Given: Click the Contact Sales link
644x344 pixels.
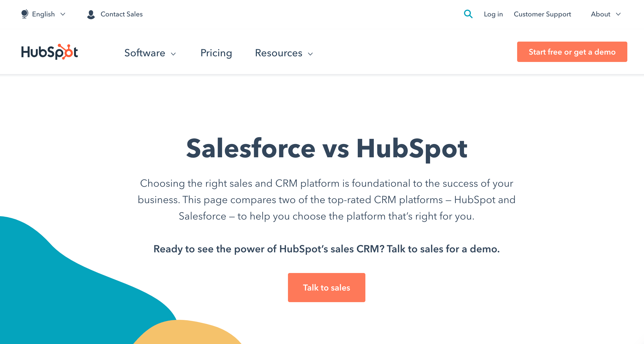Looking at the screenshot, I should 122,14.
